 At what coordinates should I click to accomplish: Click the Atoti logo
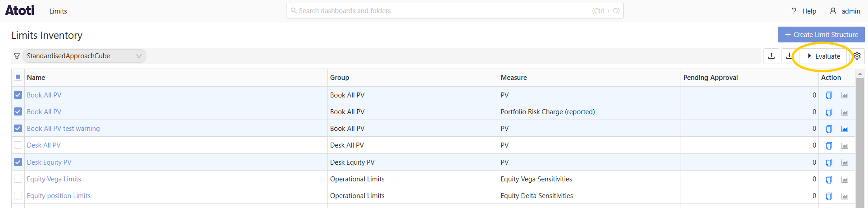click(x=20, y=10)
